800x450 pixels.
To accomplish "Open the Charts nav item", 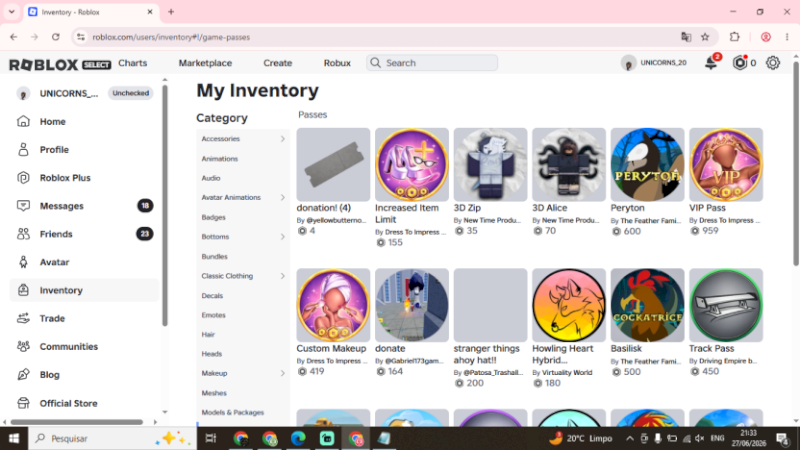I will pyautogui.click(x=133, y=63).
